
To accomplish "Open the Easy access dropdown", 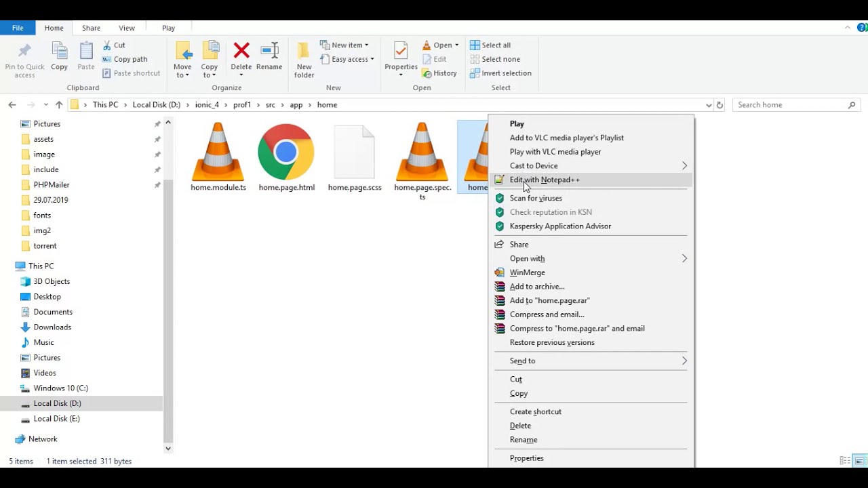I will pyautogui.click(x=347, y=59).
